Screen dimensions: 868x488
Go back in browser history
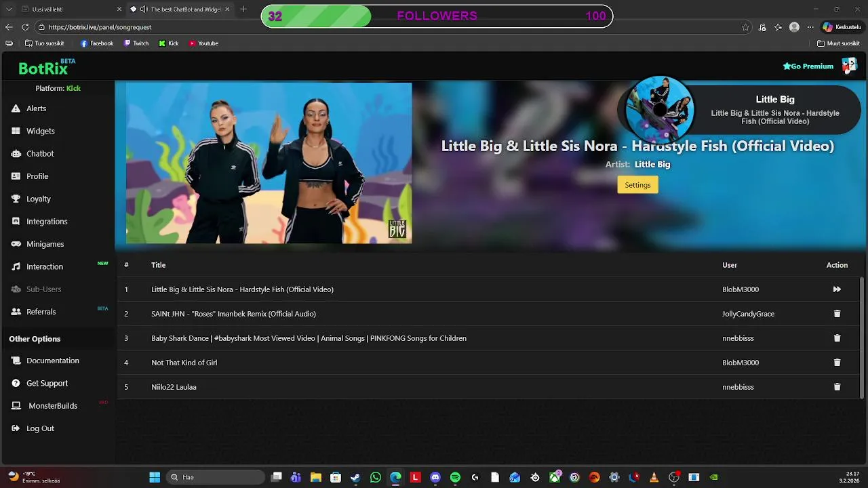[9, 27]
